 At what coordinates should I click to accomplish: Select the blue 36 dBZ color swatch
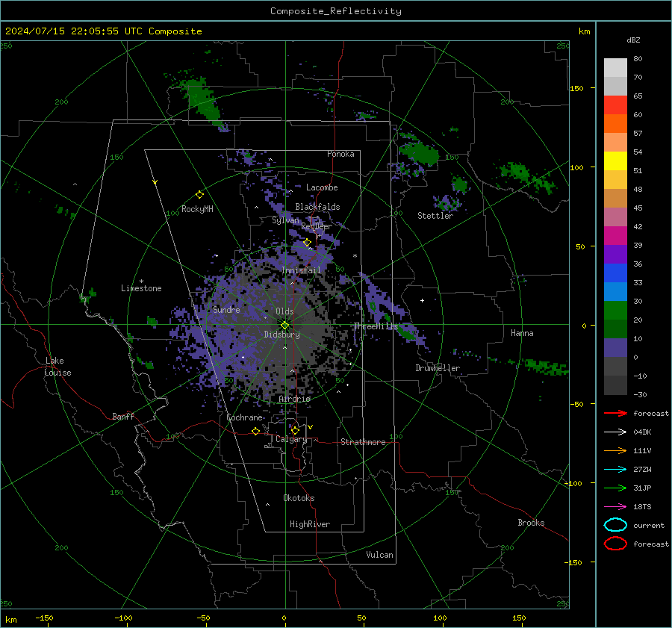click(x=615, y=273)
